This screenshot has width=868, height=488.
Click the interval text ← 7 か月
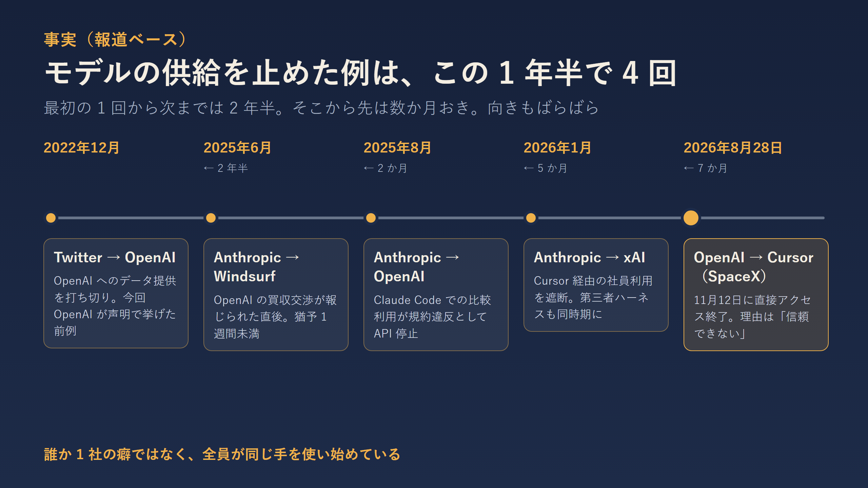pyautogui.click(x=706, y=168)
